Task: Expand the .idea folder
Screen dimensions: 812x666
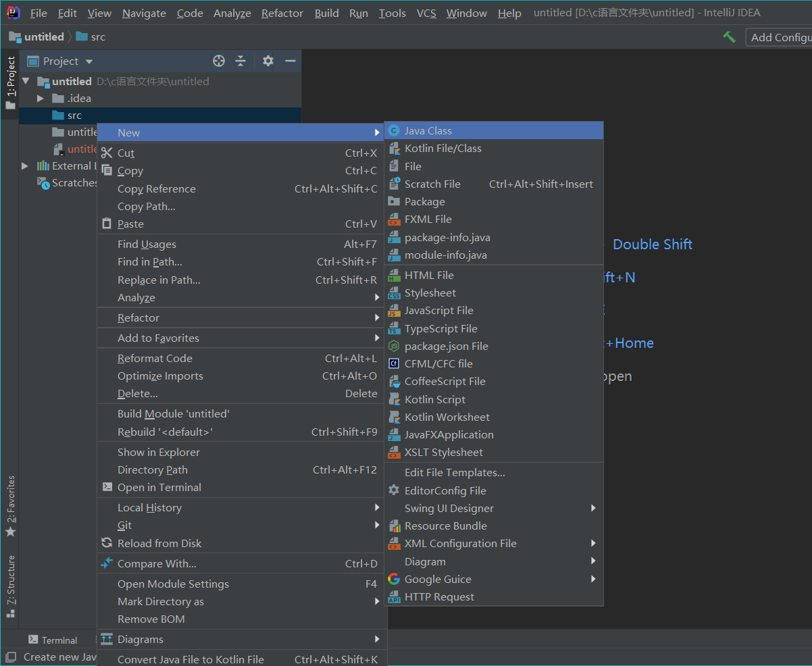Action: coord(41,99)
